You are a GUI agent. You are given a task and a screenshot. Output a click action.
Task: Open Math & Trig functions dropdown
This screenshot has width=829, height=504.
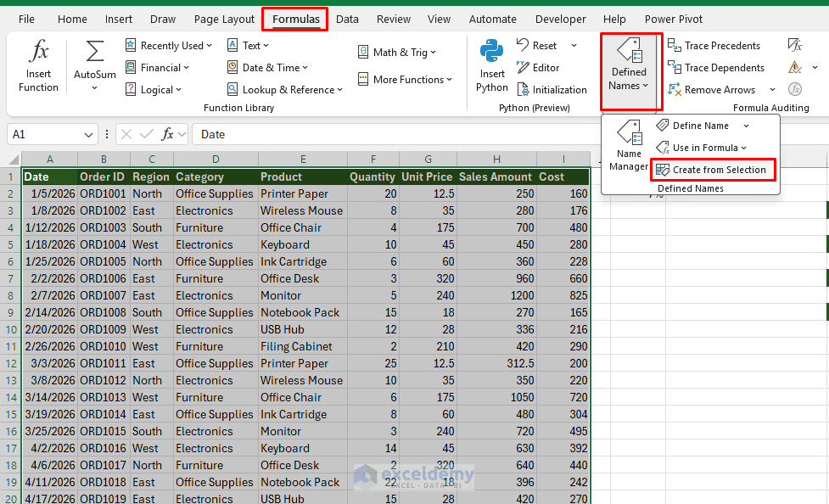(x=397, y=53)
